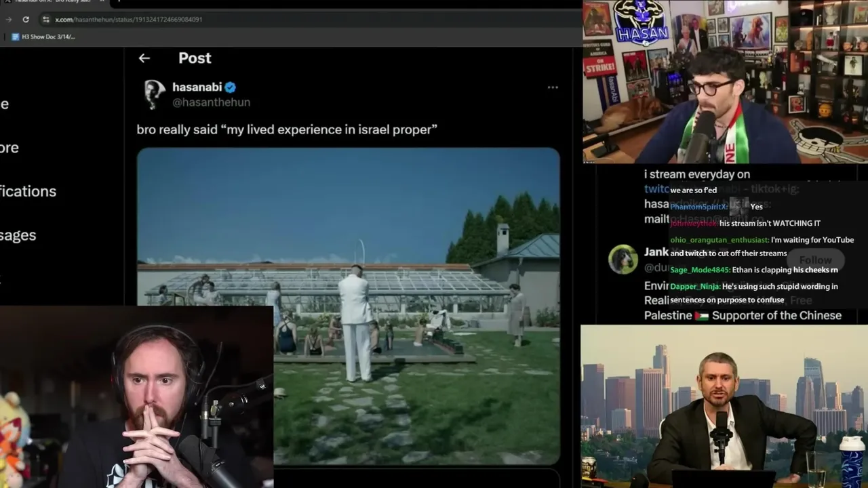Click chat username PhantomSpiritX

[x=698, y=207]
